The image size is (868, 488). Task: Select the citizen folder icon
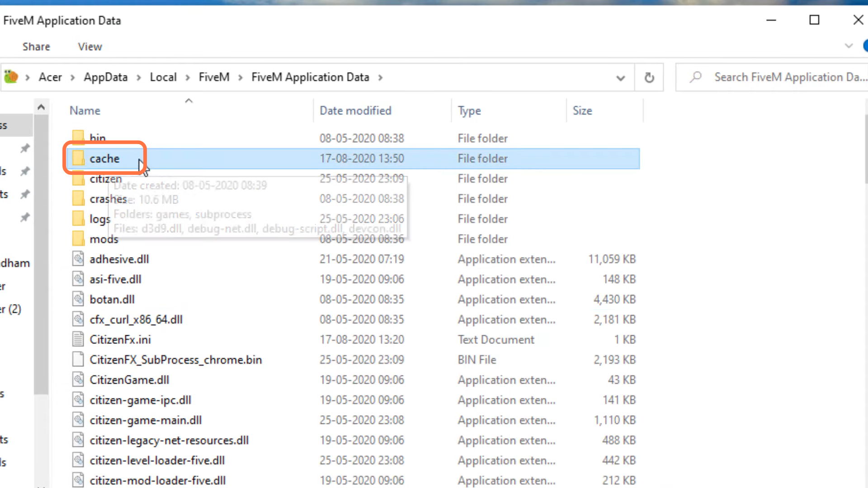point(78,179)
